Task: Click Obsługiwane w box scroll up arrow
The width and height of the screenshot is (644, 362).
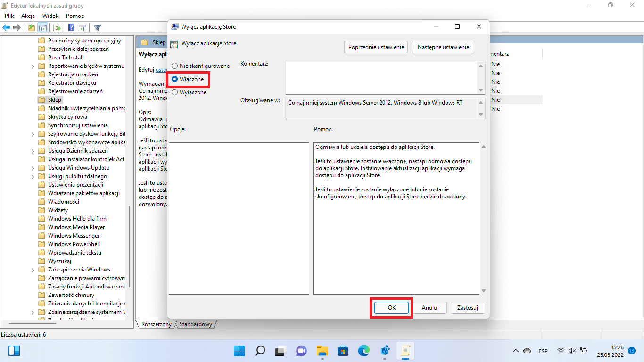Action: (x=481, y=103)
